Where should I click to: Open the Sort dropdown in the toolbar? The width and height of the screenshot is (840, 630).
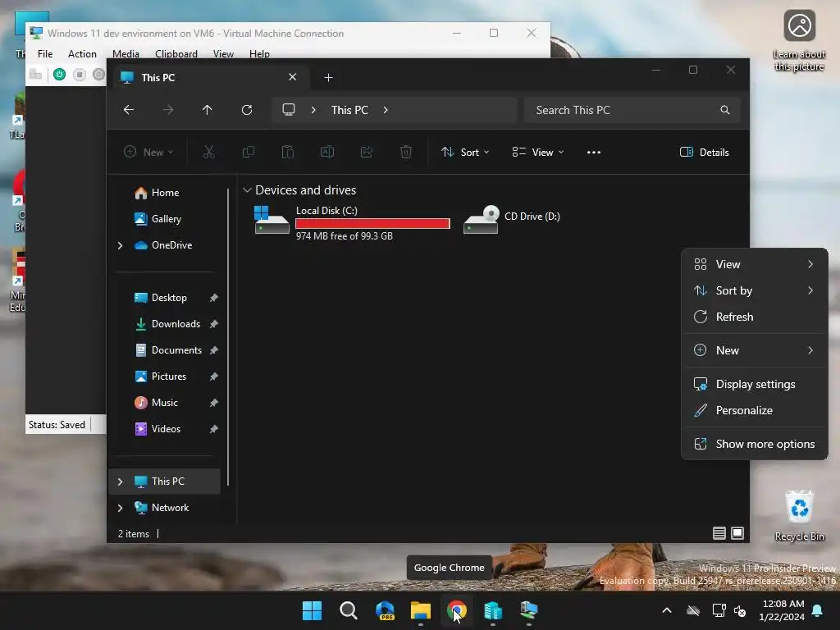[x=465, y=152]
